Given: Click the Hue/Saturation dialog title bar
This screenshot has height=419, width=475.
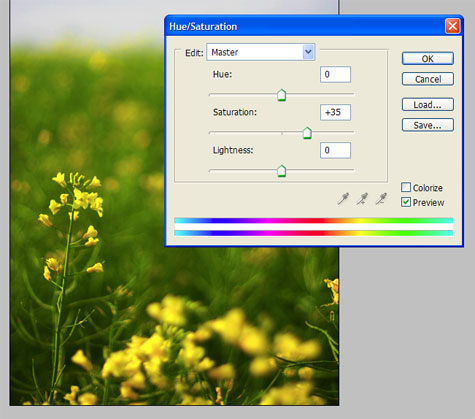Looking at the screenshot, I should point(305,26).
